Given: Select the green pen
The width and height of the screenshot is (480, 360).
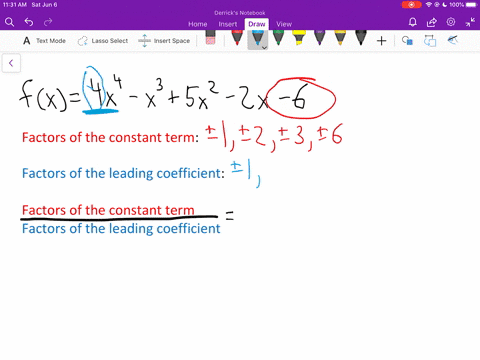Looking at the screenshot, I should [278, 38].
